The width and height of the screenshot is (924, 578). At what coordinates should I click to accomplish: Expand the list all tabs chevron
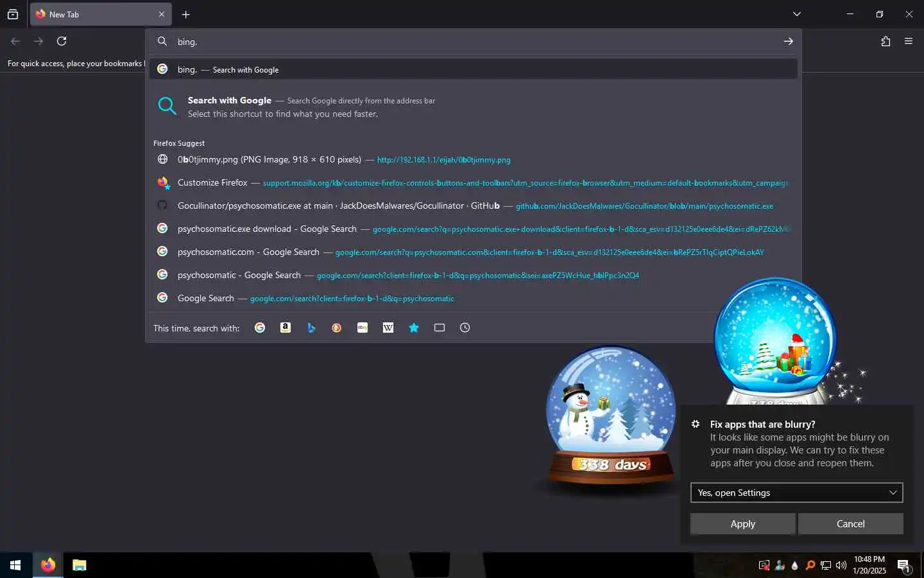point(796,14)
